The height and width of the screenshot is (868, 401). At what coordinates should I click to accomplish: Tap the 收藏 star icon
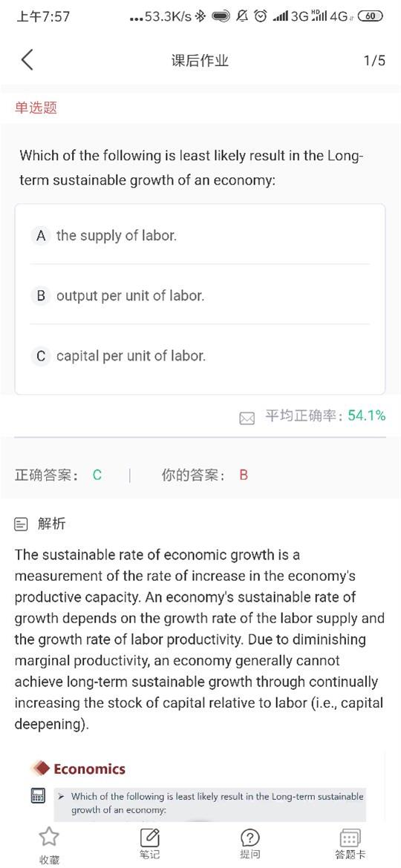click(x=49, y=836)
